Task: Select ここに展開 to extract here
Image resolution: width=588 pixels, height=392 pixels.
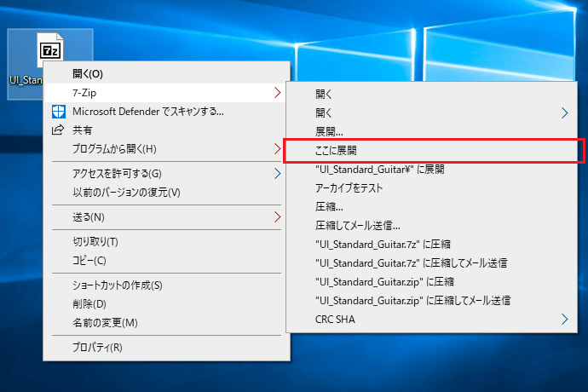Action: tap(431, 151)
